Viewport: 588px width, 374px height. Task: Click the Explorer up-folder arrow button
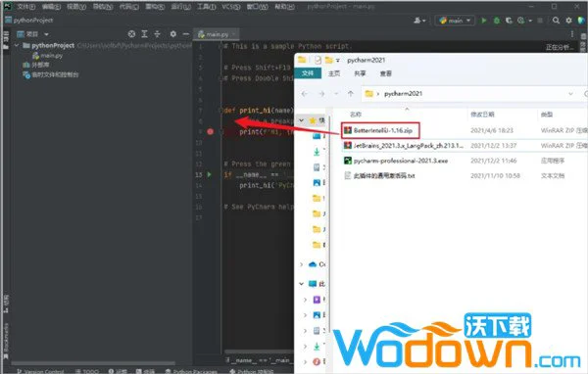tap(350, 94)
